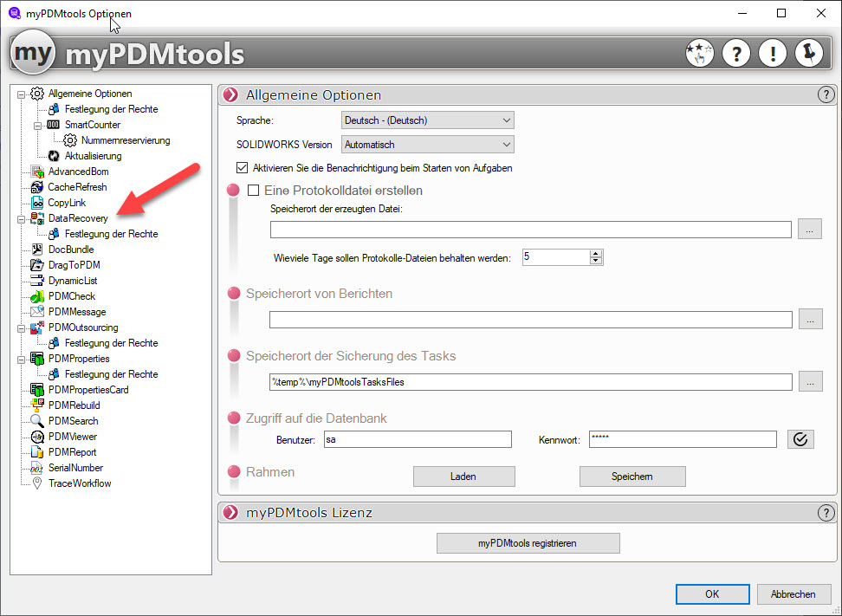Viewport: 842px width, 616px height.
Task: Browse for log file storage location
Action: pos(809,230)
